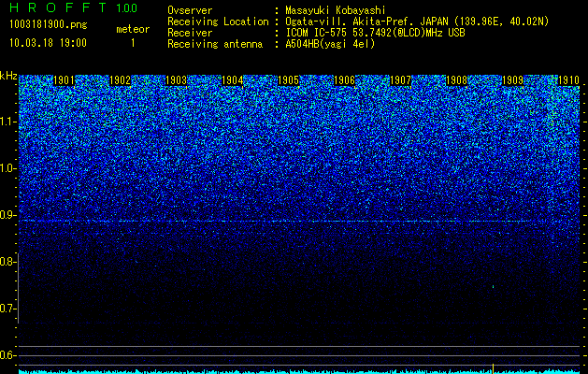Image resolution: width=588 pixels, height=374 pixels.
Task: Click the 0.6 frequency axis label
Action: click(x=7, y=355)
